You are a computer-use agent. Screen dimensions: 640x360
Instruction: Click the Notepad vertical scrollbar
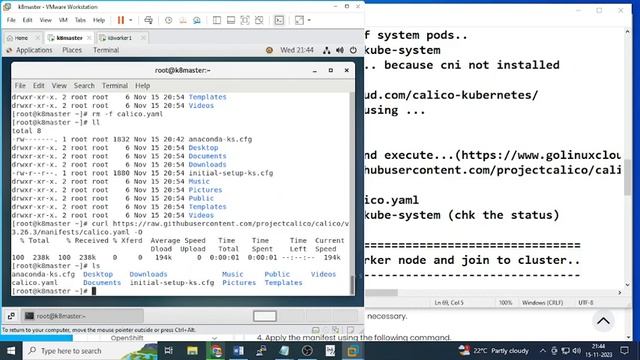click(628, 178)
